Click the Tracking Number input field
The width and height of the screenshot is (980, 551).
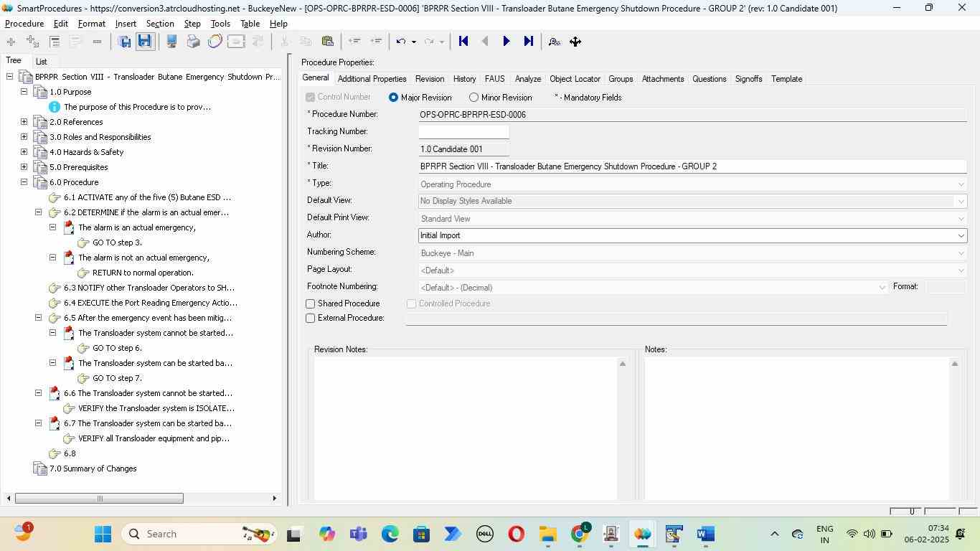(463, 132)
